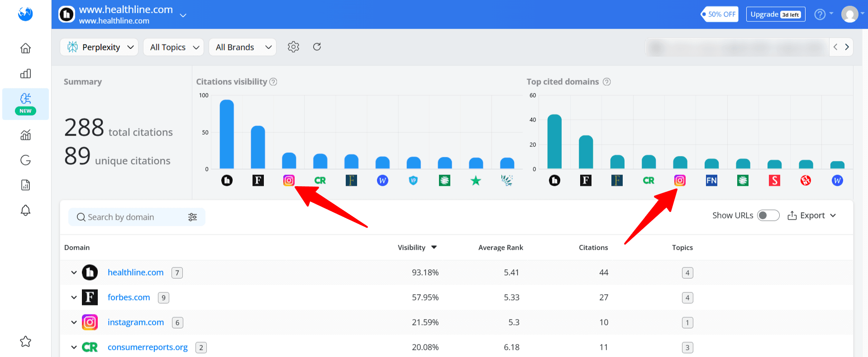The height and width of the screenshot is (357, 868).
Task: Click tallest healthline bar in Citations visibility
Action: 227,134
